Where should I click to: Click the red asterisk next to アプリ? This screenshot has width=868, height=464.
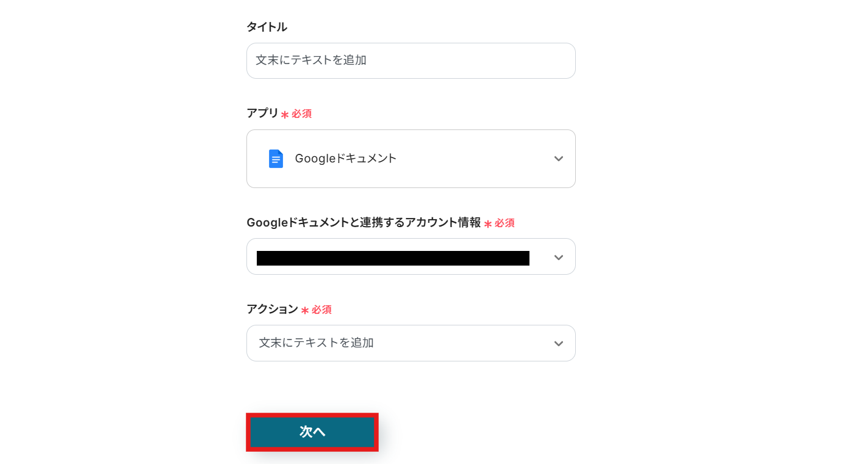coord(285,115)
